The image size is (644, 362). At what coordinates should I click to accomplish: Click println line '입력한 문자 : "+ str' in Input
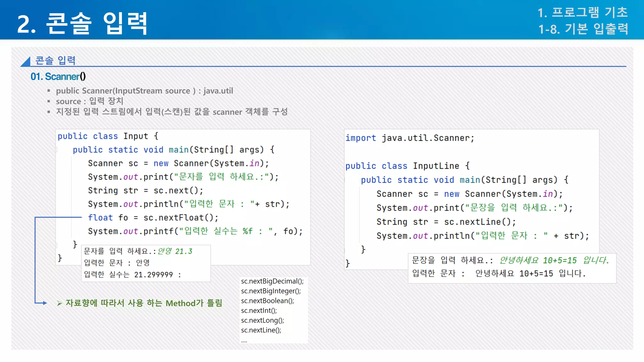click(x=189, y=204)
